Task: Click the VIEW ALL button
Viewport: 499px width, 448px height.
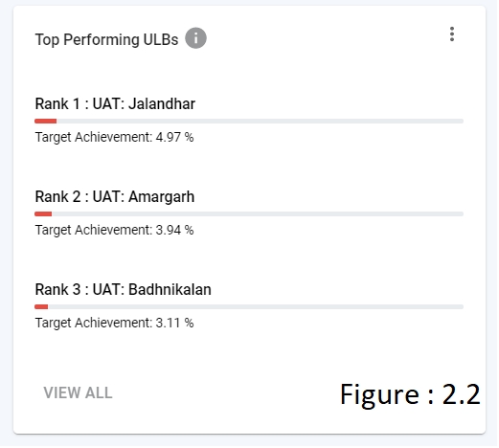Action: point(78,392)
